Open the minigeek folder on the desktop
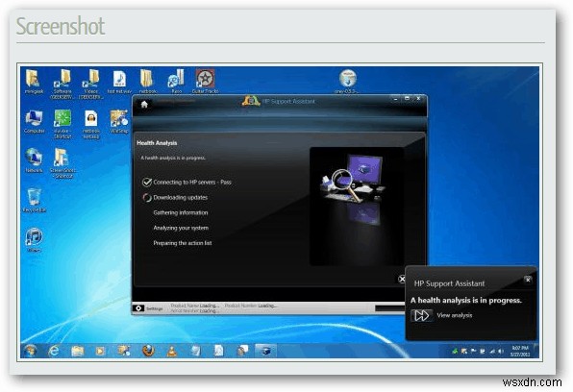 [34, 81]
